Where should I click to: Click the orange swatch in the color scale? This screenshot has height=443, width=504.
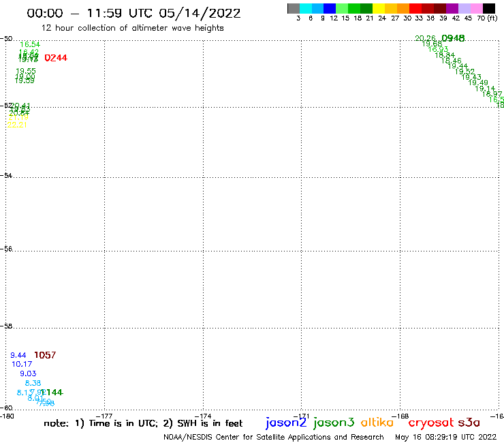coord(403,8)
